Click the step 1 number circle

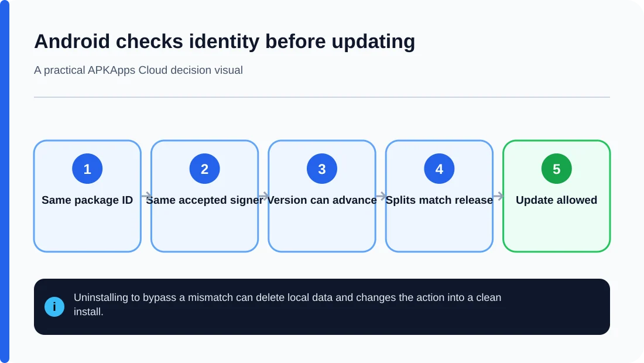click(x=87, y=169)
